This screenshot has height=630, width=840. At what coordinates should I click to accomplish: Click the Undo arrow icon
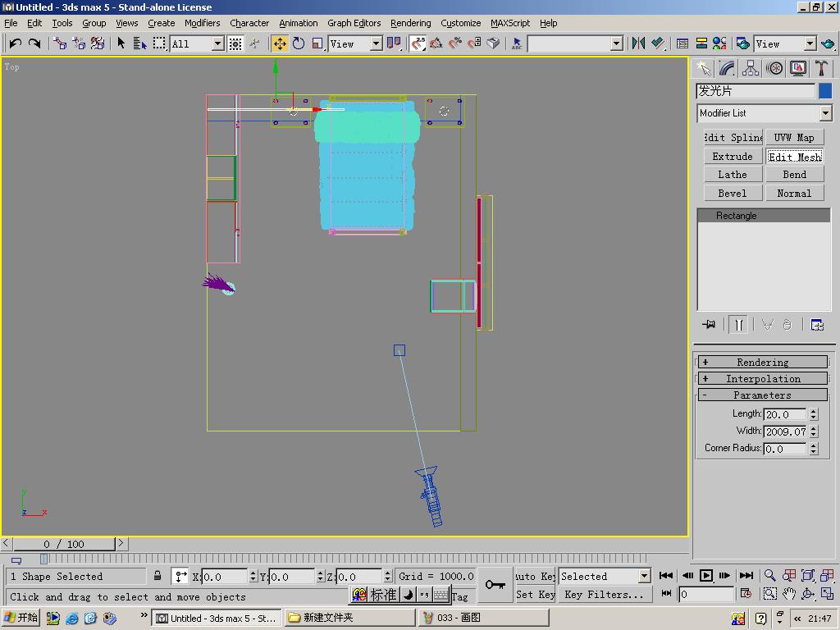pyautogui.click(x=15, y=43)
